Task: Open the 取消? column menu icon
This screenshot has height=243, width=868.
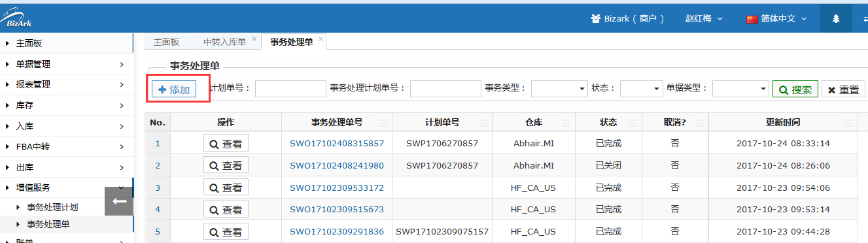Action: coord(699,123)
